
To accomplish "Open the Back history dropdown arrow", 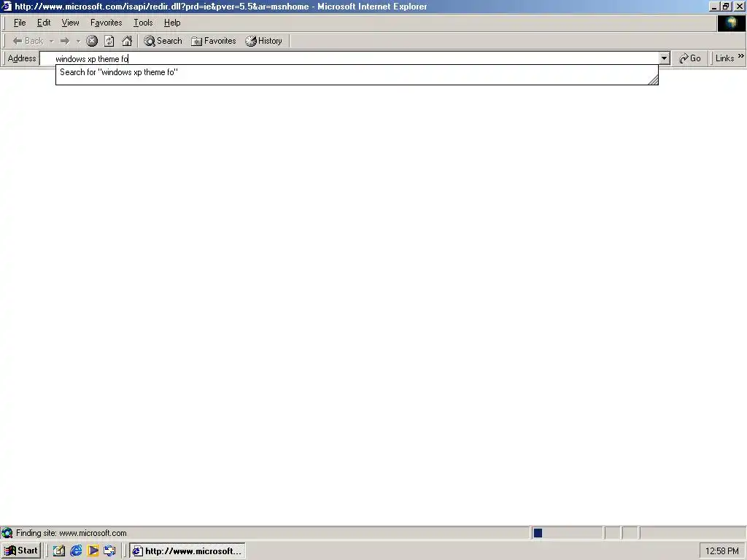I will (52, 41).
